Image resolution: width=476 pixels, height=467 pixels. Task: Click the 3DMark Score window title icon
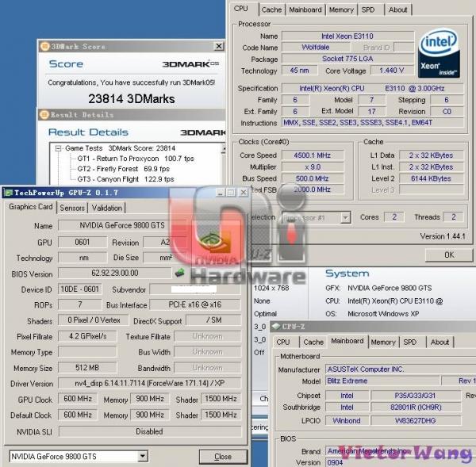point(45,47)
